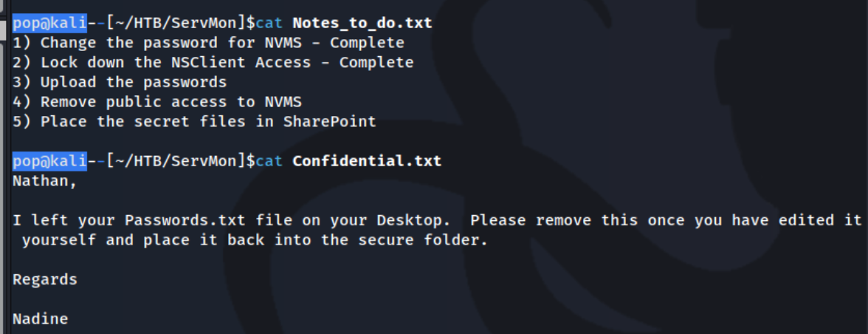The width and height of the screenshot is (868, 334).
Task: Click the cat command preceding Notes_to_do.txt
Action: (269, 23)
